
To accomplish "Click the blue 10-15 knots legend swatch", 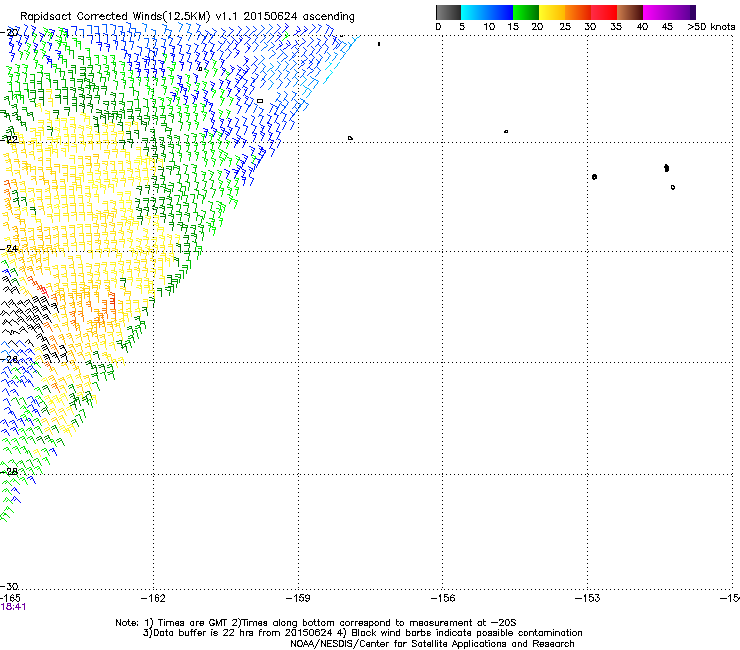I will click(x=500, y=12).
